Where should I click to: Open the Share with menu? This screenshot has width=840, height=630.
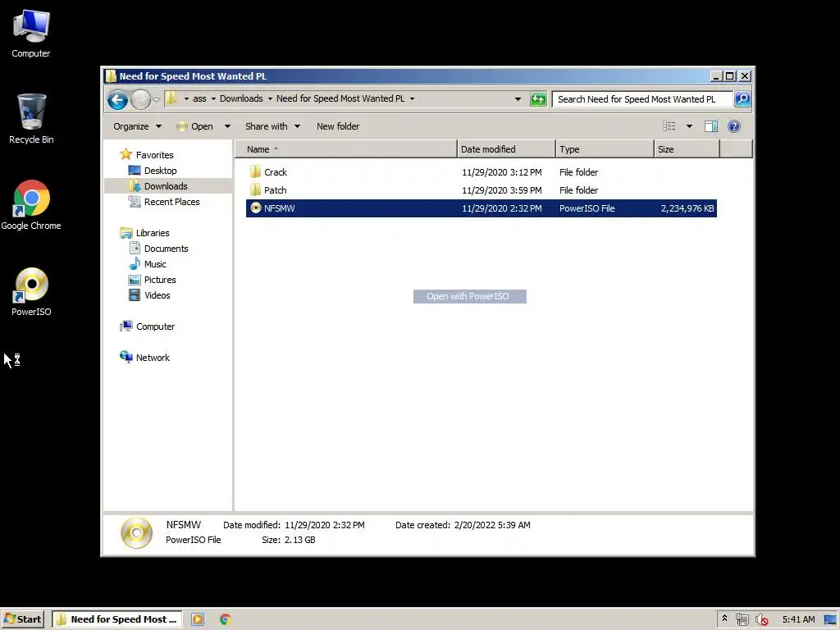272,126
